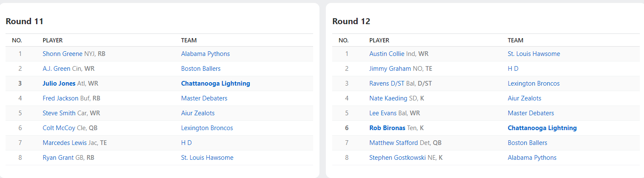Click St. Louis Hawsome in Round 11
The height and width of the screenshot is (178, 644).
(x=207, y=158)
